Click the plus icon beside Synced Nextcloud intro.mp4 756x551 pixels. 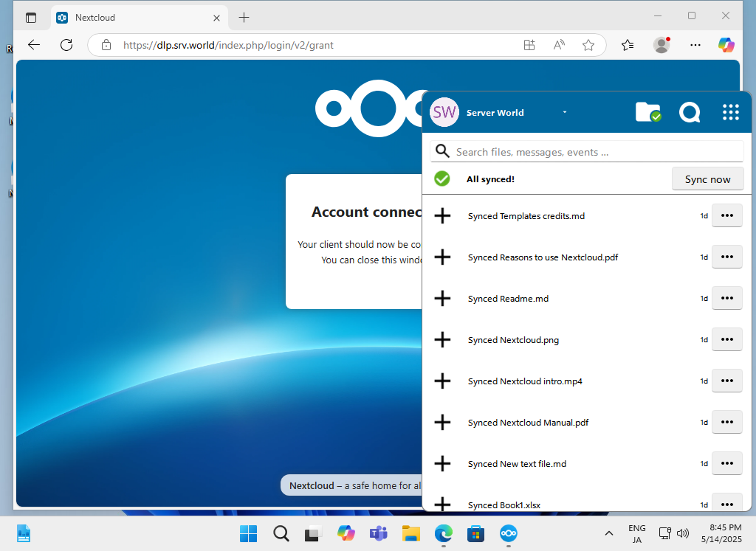click(x=442, y=381)
